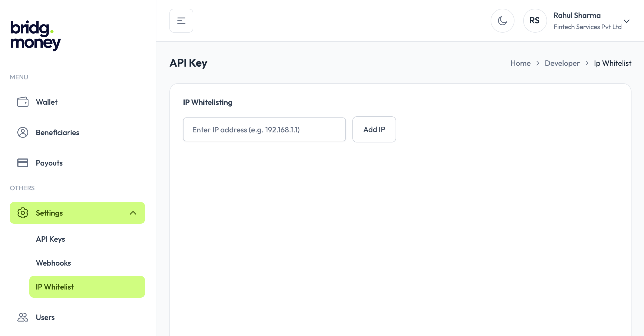Collapse the Settings submenu chevron
This screenshot has height=336, width=644.
click(x=133, y=213)
